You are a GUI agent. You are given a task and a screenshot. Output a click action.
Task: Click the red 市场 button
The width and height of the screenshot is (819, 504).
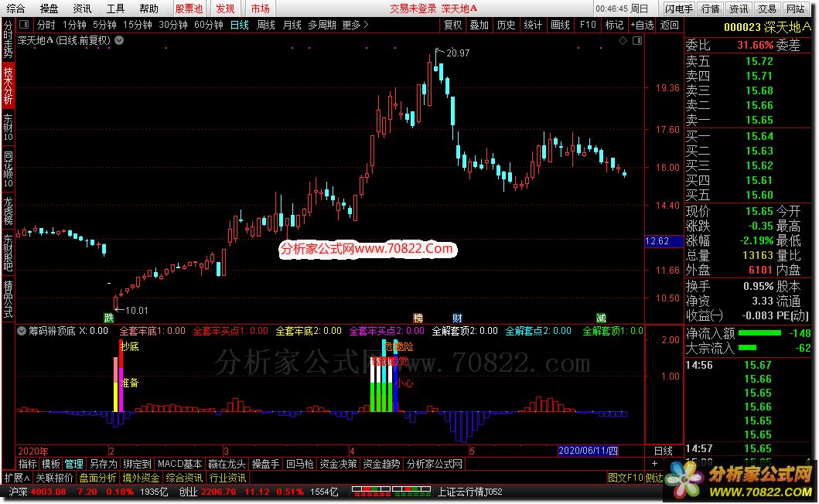[x=260, y=9]
